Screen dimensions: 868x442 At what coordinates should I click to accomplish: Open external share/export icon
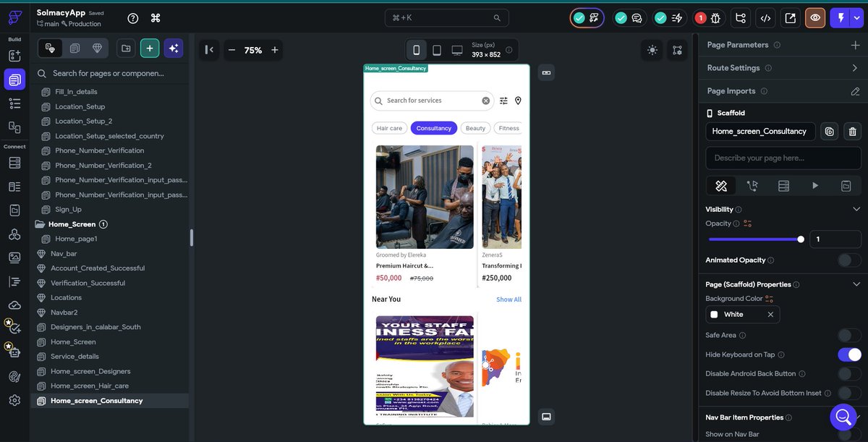(x=791, y=18)
